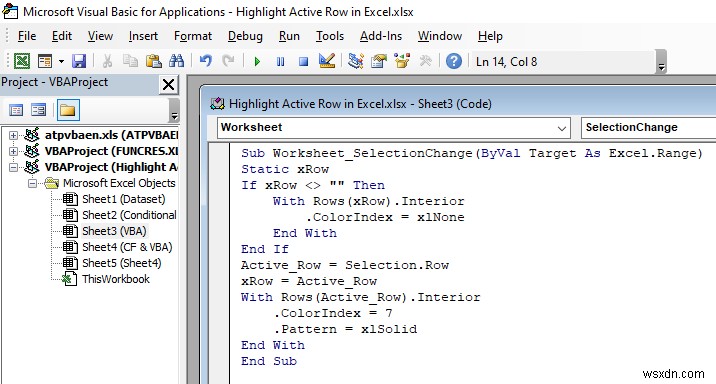Open the Window menu
The width and height of the screenshot is (716, 384).
tap(440, 36)
